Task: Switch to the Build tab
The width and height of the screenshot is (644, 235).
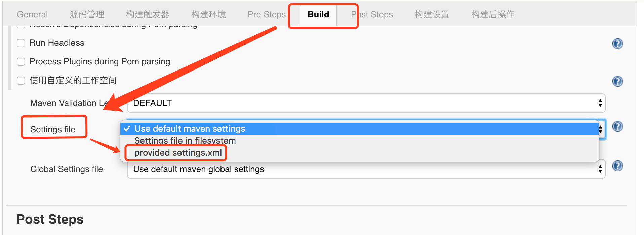Action: click(318, 14)
